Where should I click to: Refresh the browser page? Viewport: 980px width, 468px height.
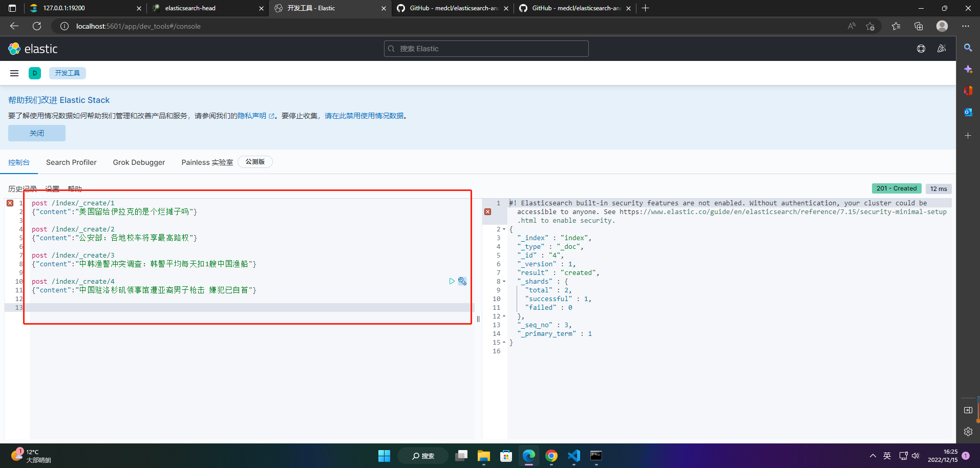coord(37,26)
